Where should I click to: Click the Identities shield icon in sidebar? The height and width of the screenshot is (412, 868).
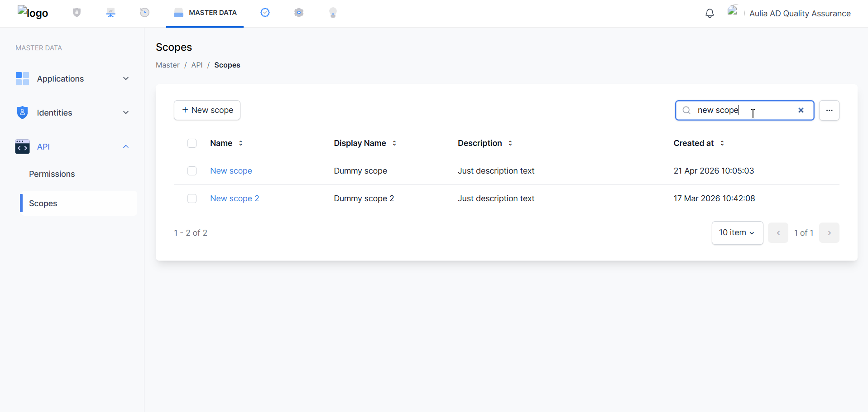tap(22, 112)
